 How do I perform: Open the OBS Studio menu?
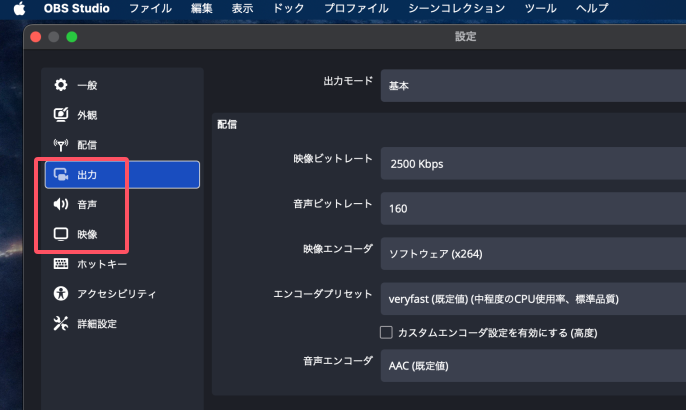click(77, 8)
